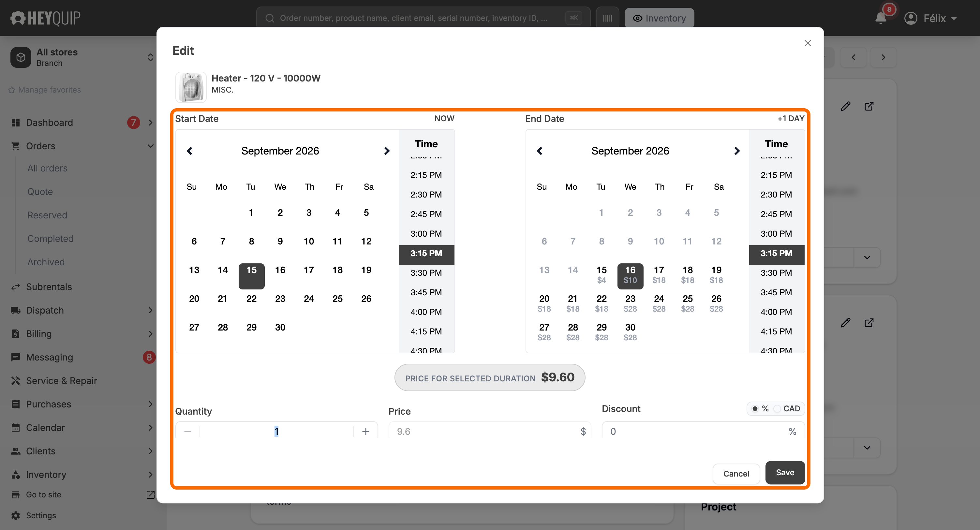Select 3:30 PM in Start Date time list
The image size is (980, 530).
click(x=426, y=273)
